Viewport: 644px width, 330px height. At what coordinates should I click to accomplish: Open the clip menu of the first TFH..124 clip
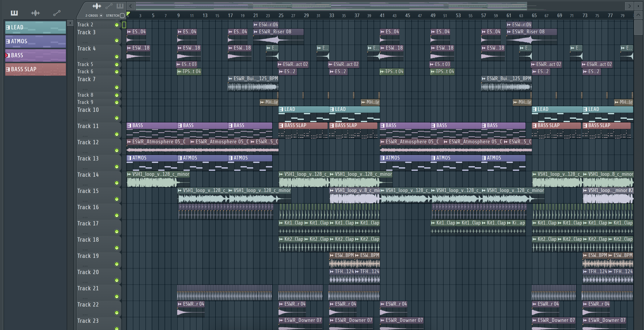coord(332,272)
